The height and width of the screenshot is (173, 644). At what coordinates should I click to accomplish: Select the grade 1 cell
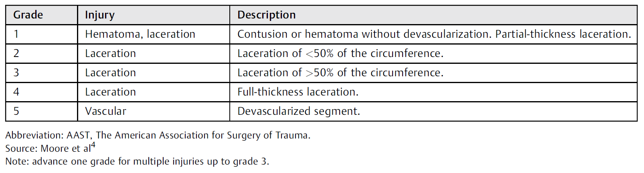[x=41, y=34]
